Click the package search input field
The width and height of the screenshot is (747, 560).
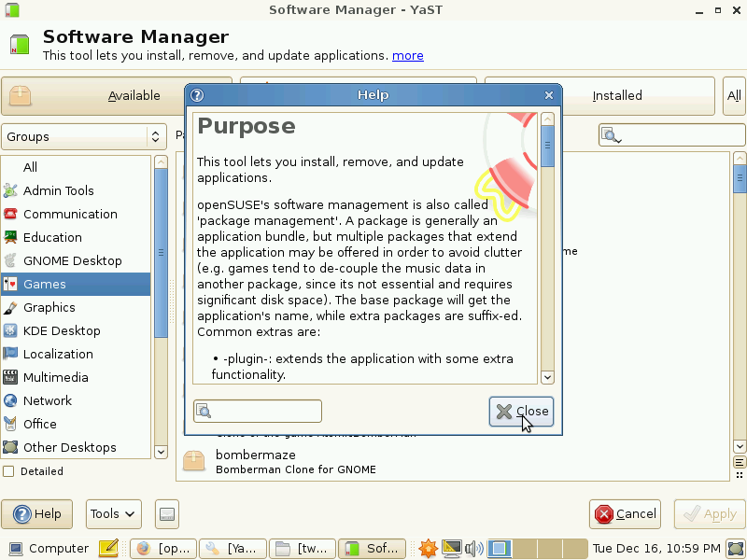[672, 135]
